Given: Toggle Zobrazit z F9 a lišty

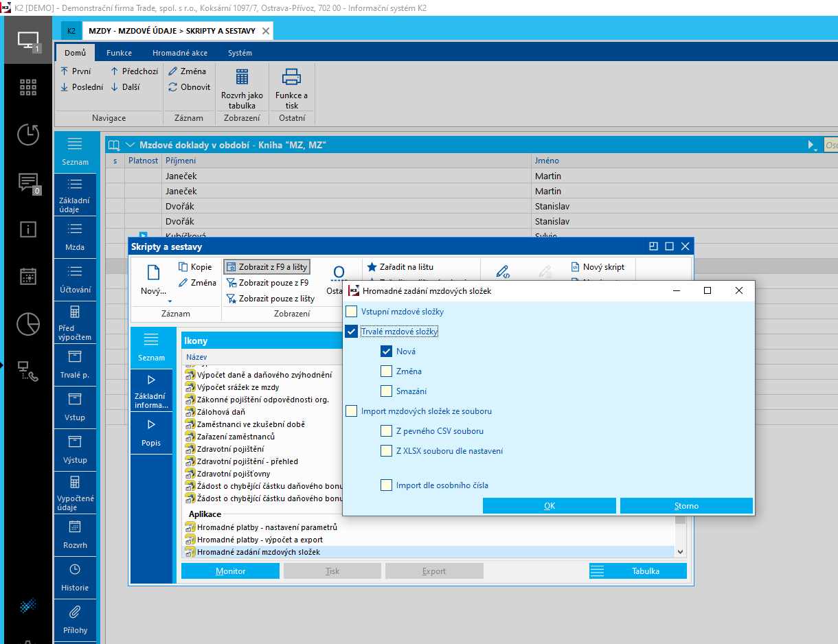Looking at the screenshot, I should 267,267.
